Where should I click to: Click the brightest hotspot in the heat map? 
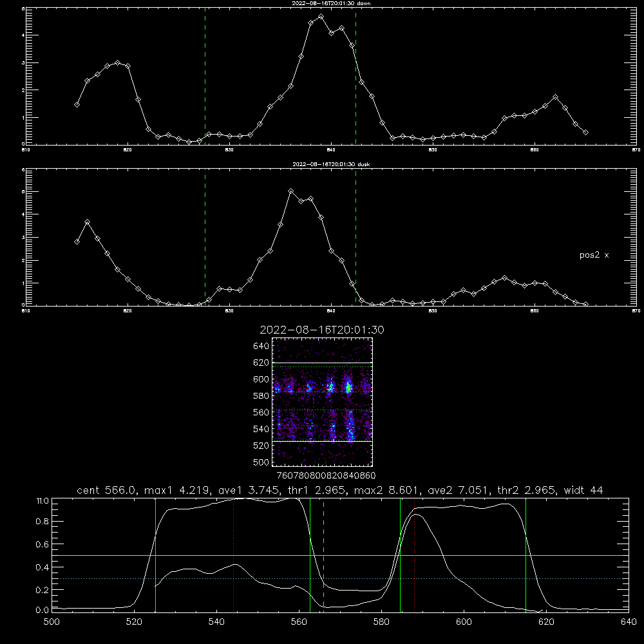tap(348, 388)
